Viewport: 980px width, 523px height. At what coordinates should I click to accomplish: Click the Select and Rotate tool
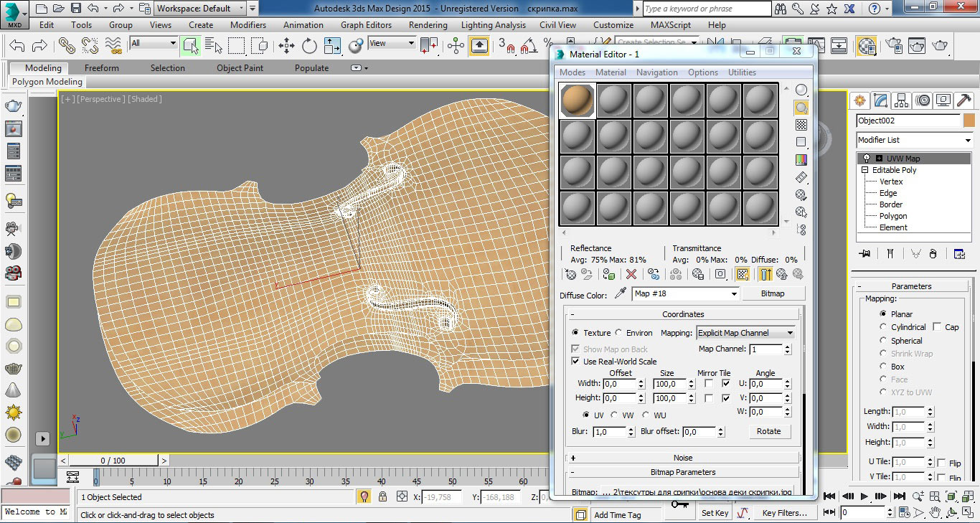[x=309, y=46]
